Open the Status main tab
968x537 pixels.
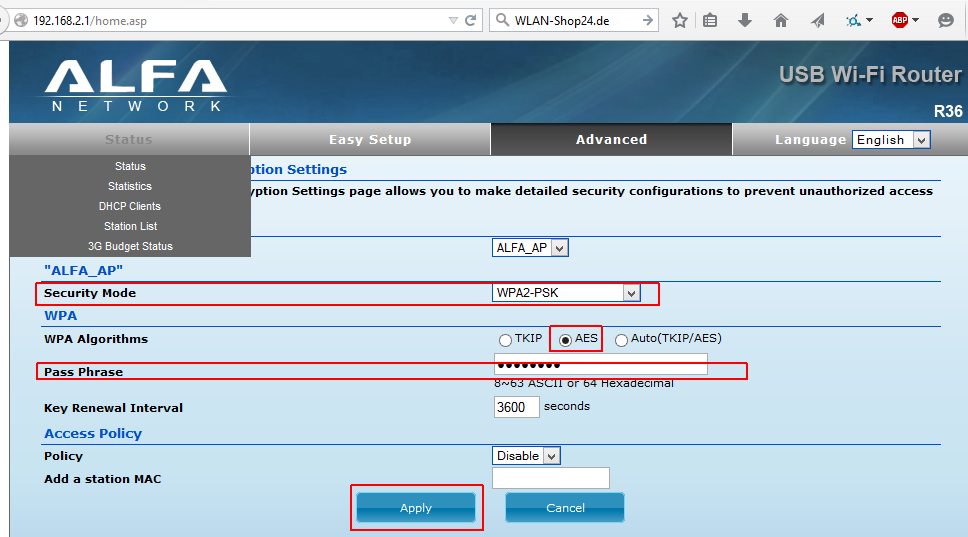tap(129, 139)
